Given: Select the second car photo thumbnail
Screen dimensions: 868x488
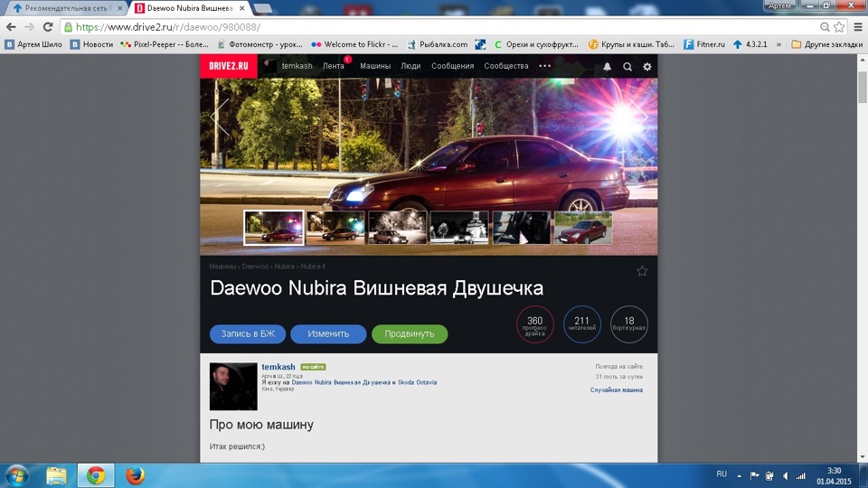Looking at the screenshot, I should point(335,228).
